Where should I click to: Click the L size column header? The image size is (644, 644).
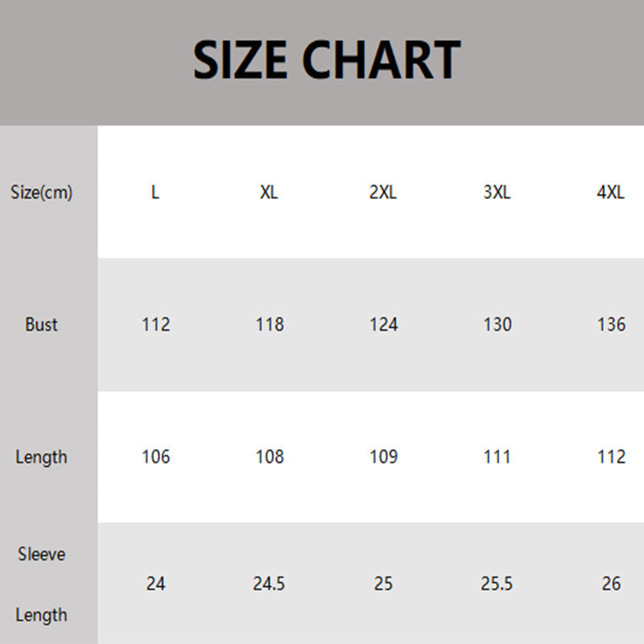coord(155,193)
